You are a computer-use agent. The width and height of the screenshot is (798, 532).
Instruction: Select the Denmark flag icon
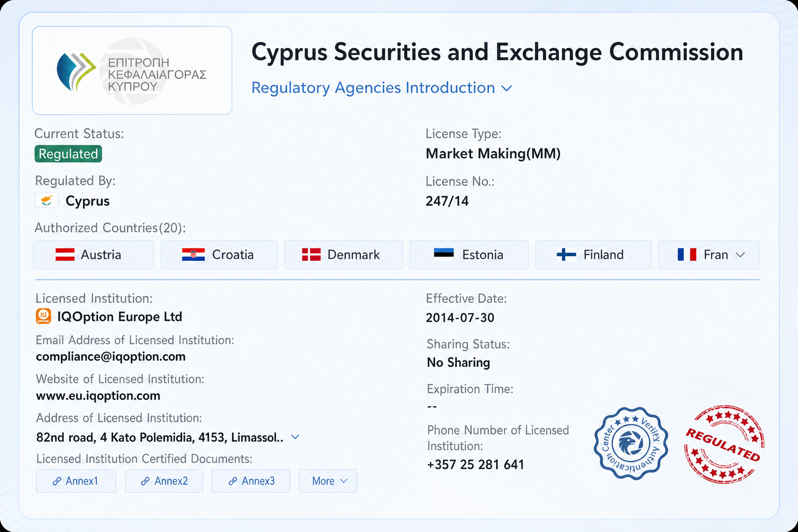tap(311, 255)
